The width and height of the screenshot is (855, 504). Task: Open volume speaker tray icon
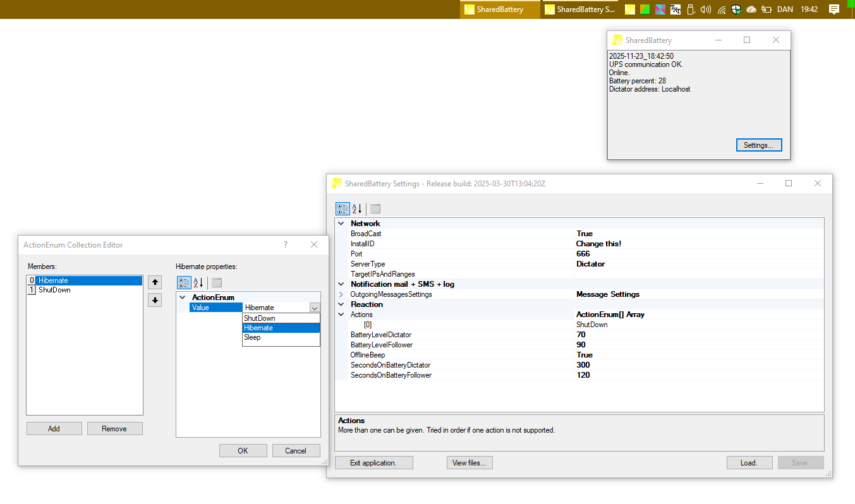[x=706, y=9]
